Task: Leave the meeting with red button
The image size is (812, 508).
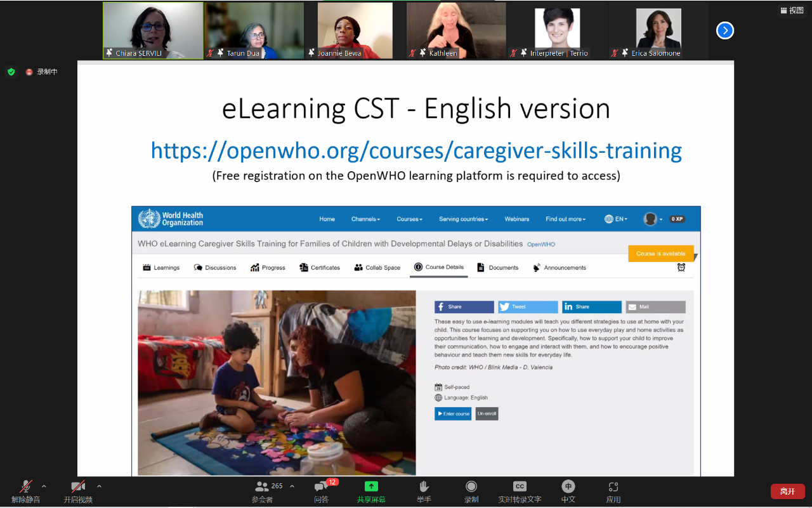Action: (x=788, y=491)
